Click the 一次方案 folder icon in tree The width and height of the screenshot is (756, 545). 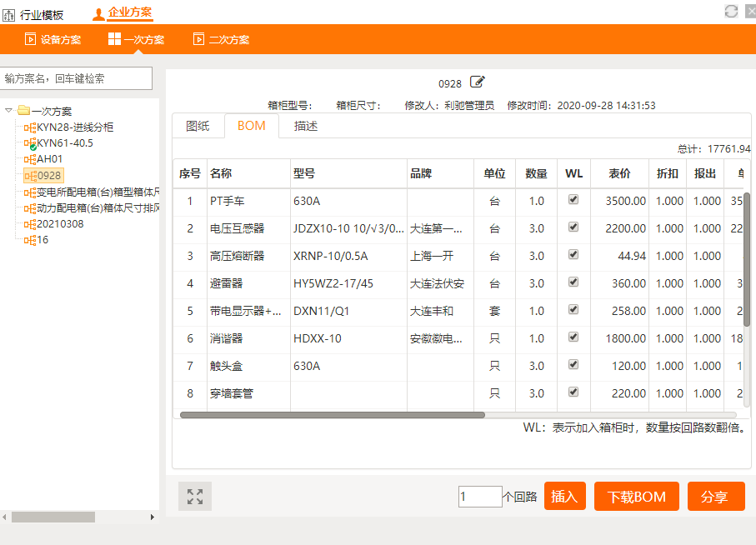pyautogui.click(x=23, y=110)
